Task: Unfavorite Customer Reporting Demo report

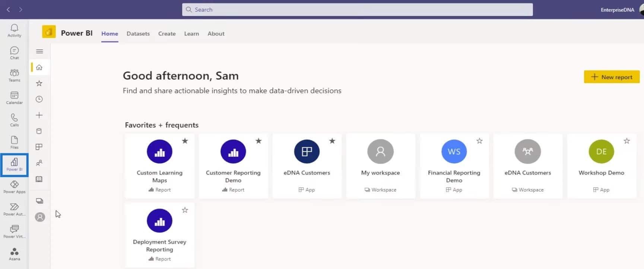Action: tap(258, 141)
